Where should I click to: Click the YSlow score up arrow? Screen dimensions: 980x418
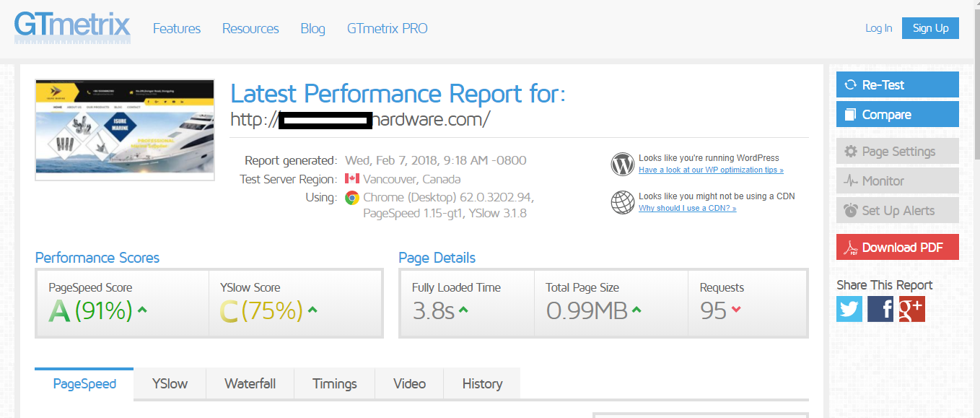(312, 310)
